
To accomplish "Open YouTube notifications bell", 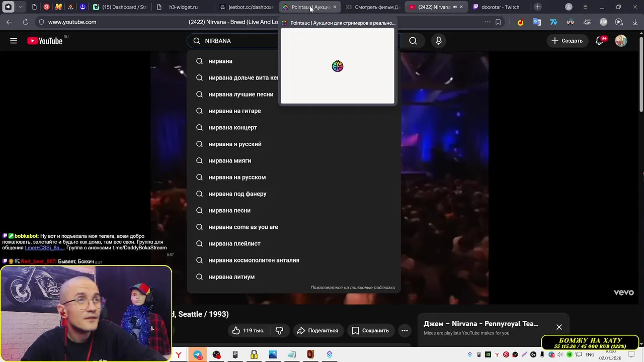I will pos(599,41).
